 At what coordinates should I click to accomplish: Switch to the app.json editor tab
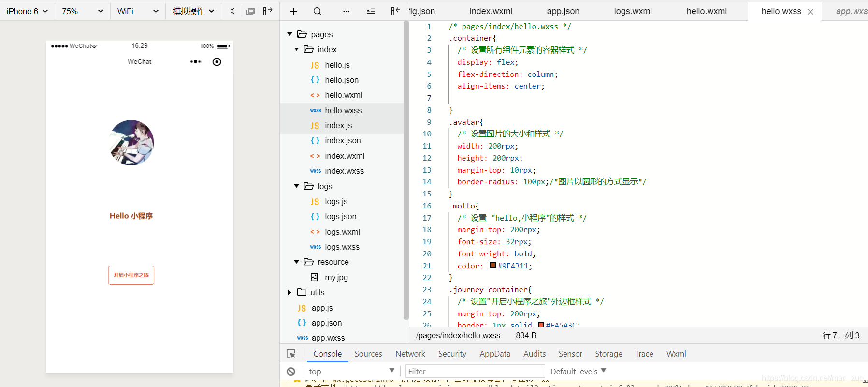563,11
